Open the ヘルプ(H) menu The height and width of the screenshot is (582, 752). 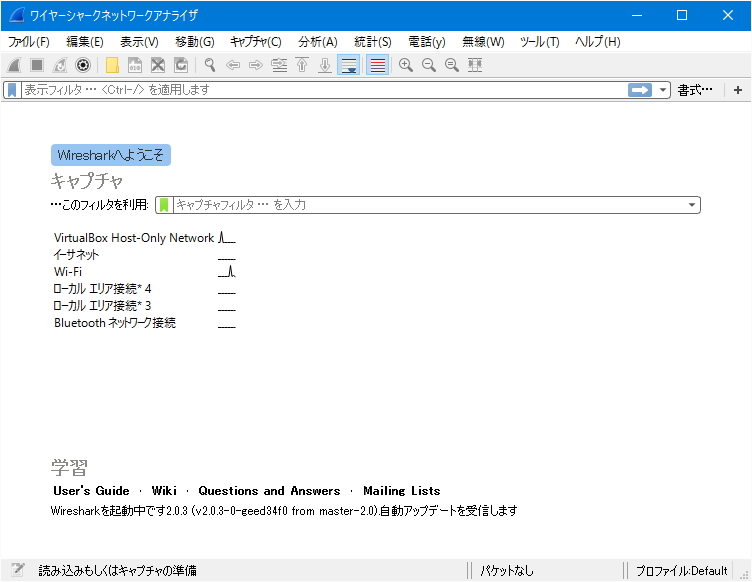point(598,42)
